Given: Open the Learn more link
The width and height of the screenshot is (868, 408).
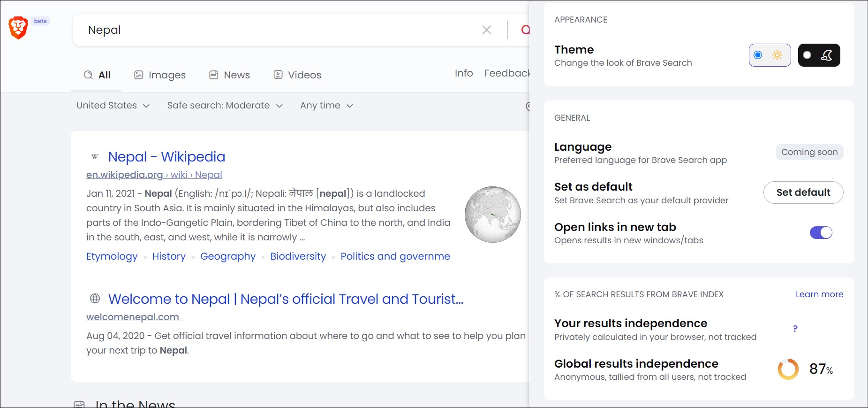Looking at the screenshot, I should click(819, 294).
